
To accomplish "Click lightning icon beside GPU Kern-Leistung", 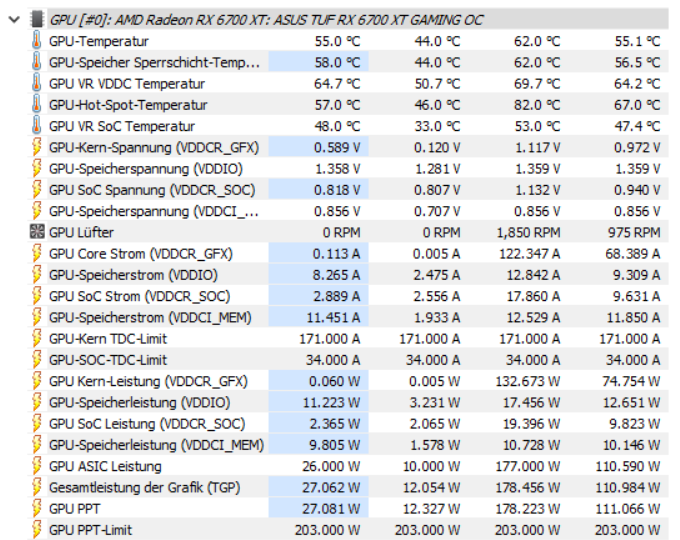I will click(x=37, y=381).
